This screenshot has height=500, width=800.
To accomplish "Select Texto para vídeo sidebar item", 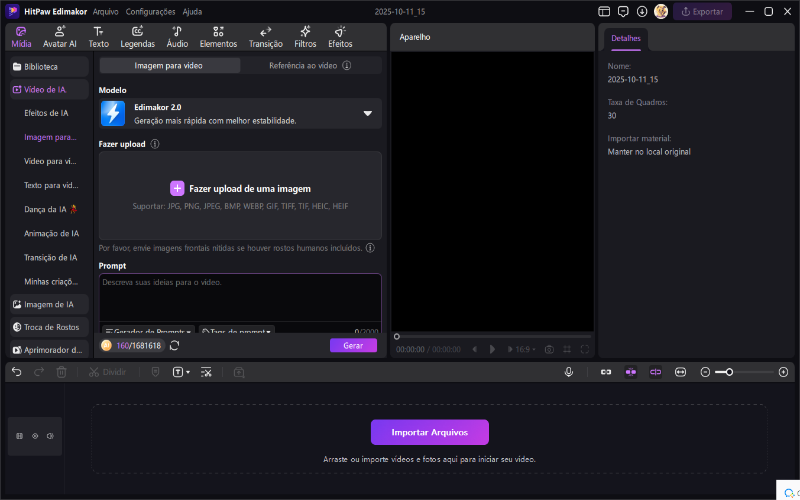I will point(51,185).
